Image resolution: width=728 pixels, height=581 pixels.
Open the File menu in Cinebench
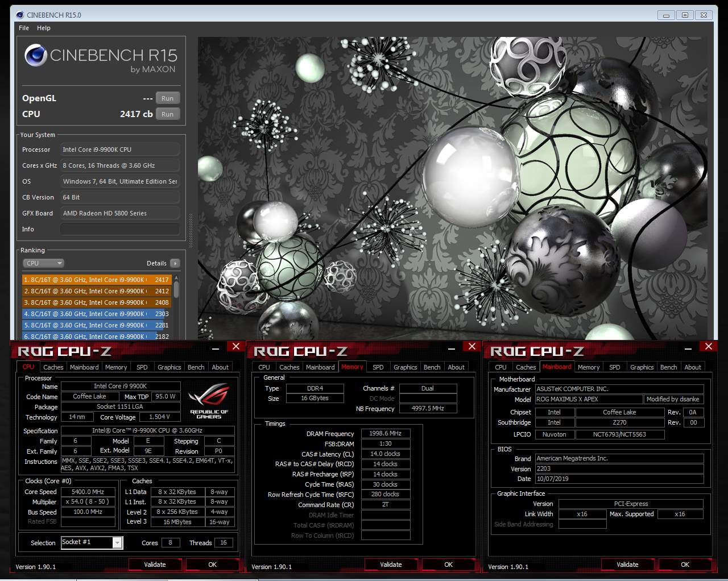click(x=24, y=28)
